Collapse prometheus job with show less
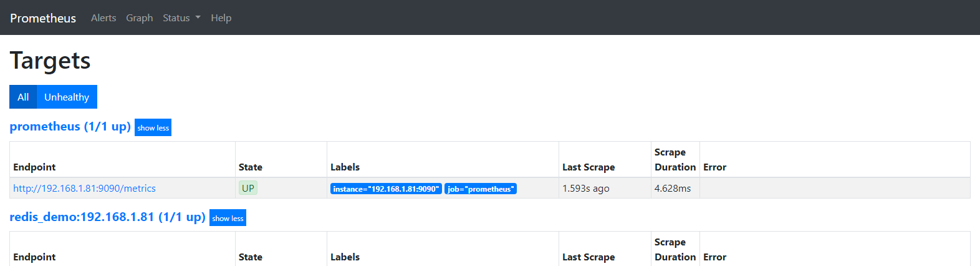Screen dimensions: 980x266 (153, 127)
